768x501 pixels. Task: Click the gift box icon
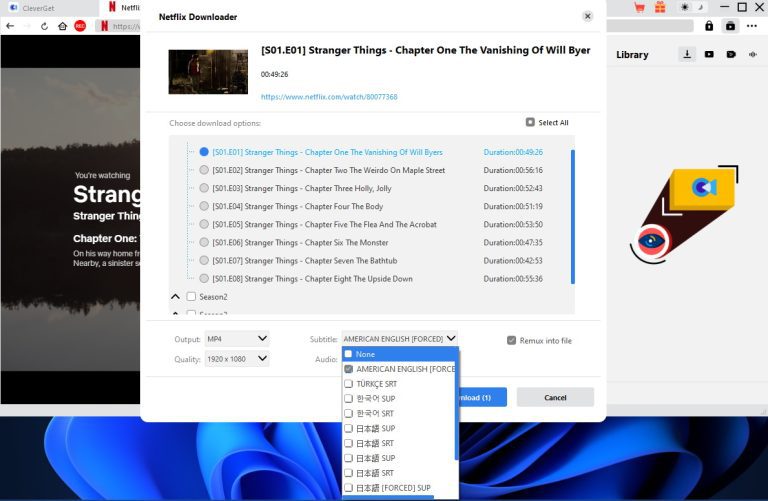pos(660,7)
